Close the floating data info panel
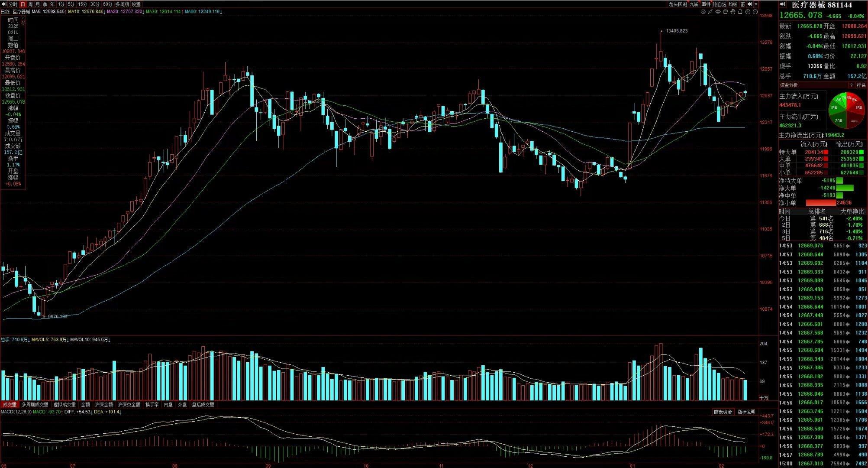 click(x=23, y=18)
